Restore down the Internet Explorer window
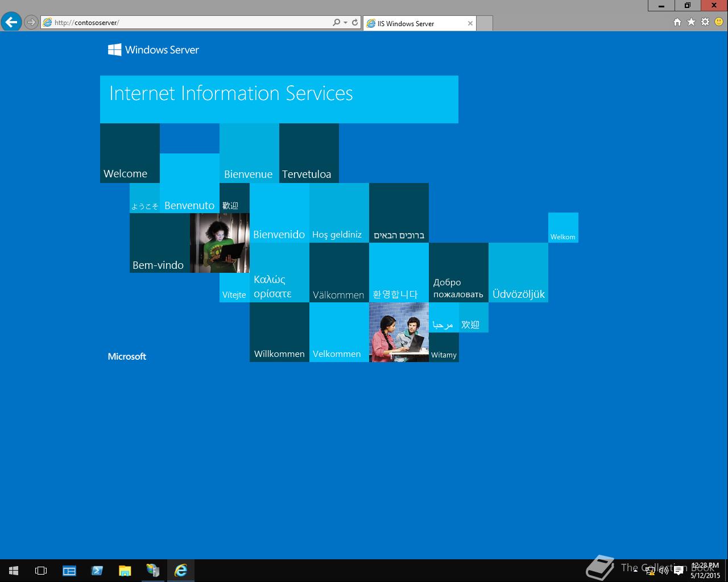 [688, 5]
